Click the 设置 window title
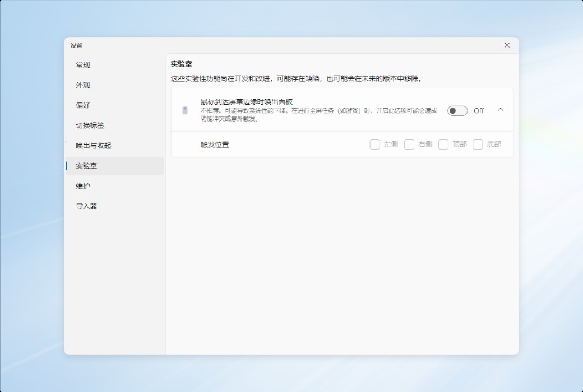 click(77, 45)
